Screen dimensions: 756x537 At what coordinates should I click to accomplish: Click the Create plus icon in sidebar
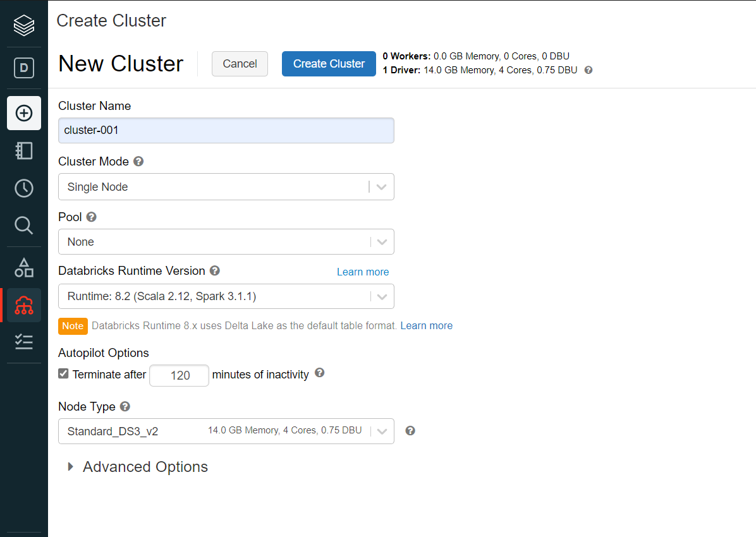(x=23, y=113)
